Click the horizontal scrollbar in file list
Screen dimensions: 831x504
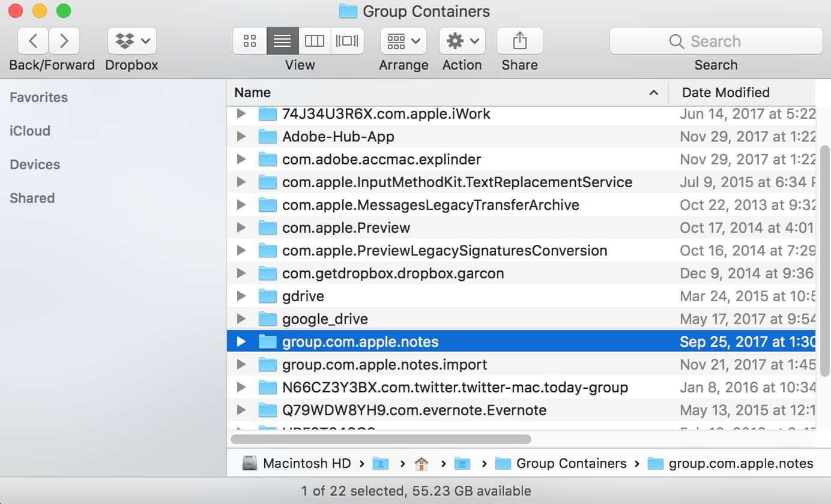381,439
